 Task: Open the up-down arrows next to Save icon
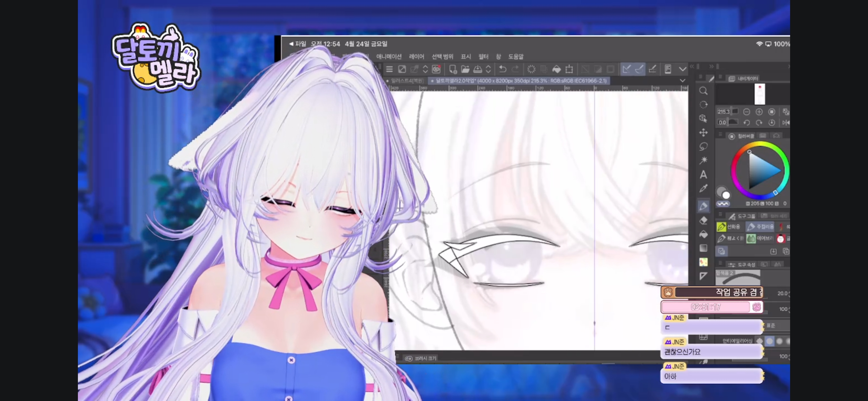click(x=488, y=69)
